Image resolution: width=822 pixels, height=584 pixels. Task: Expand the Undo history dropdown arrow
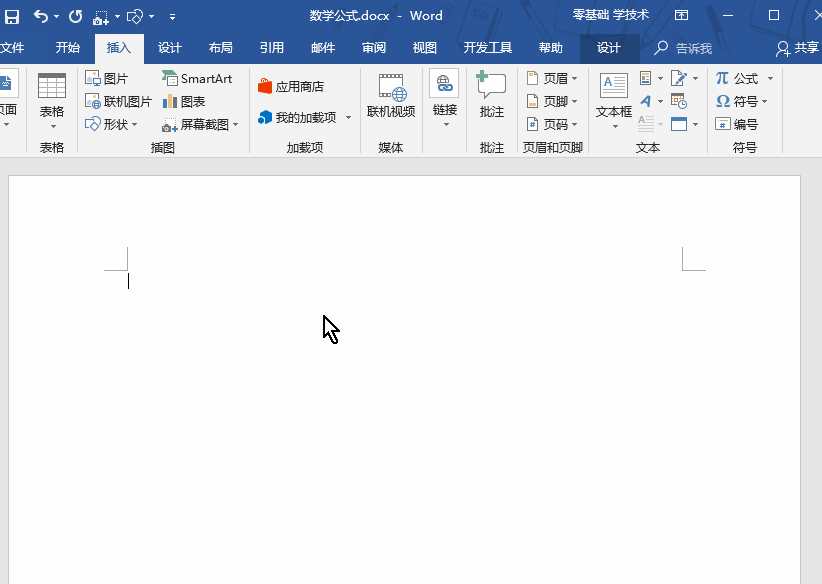[56, 17]
